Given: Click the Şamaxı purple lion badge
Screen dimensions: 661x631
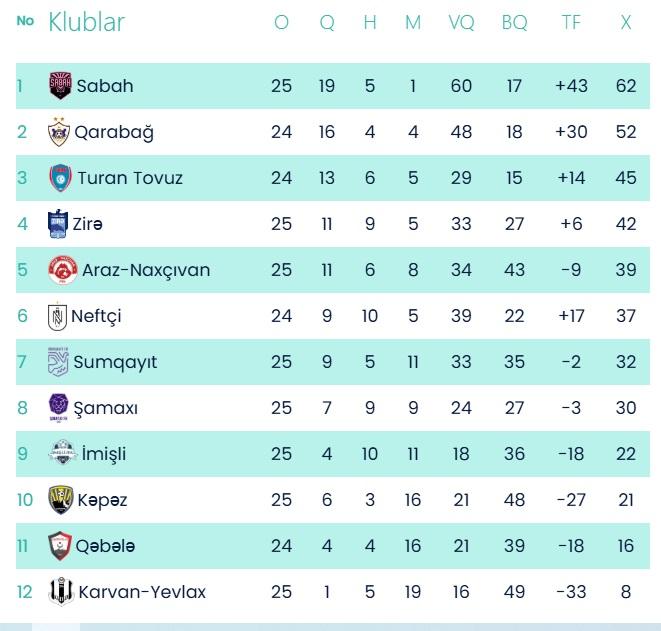Looking at the screenshot, I should click(x=59, y=408).
